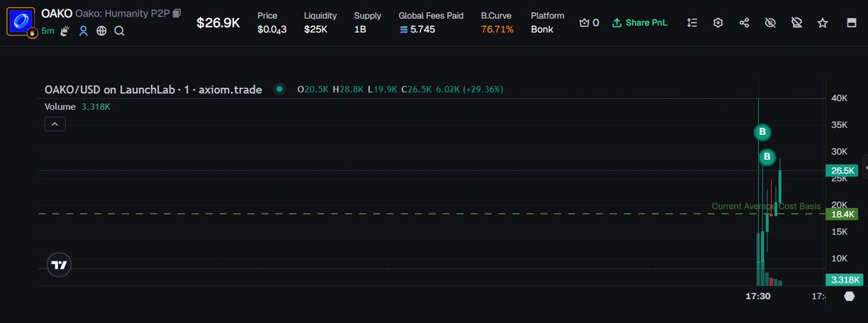
Task: Click the share network icon
Action: (744, 22)
